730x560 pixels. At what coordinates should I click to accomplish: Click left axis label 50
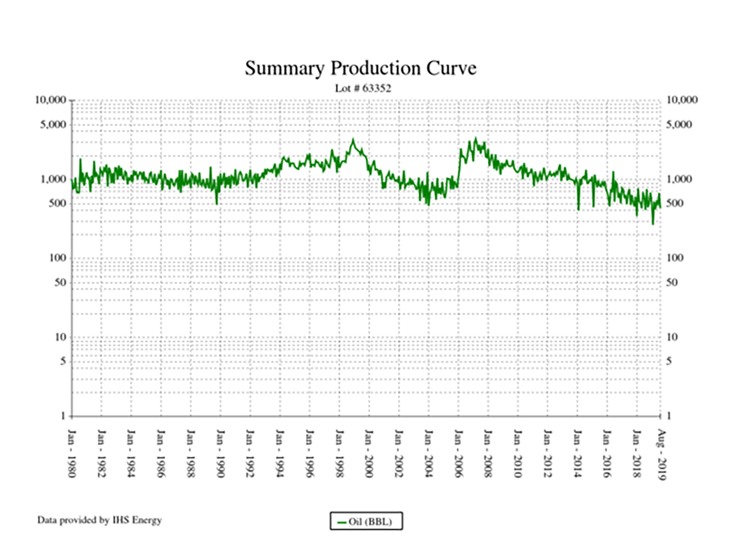(60, 283)
